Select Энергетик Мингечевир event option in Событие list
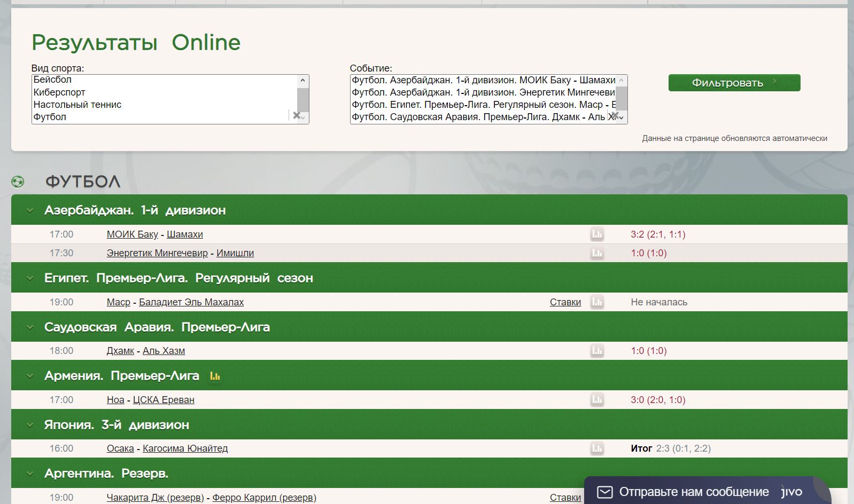Image resolution: width=854 pixels, height=504 pixels. pyautogui.click(x=483, y=92)
